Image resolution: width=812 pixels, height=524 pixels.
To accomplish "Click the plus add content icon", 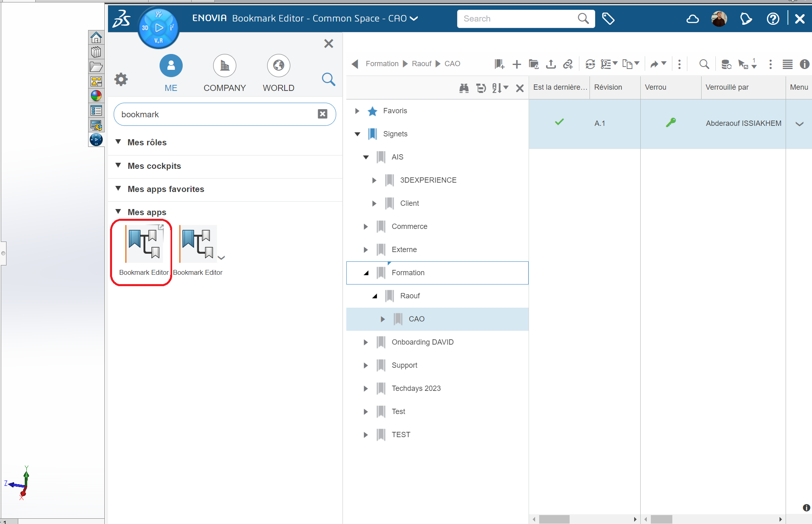I will [517, 64].
